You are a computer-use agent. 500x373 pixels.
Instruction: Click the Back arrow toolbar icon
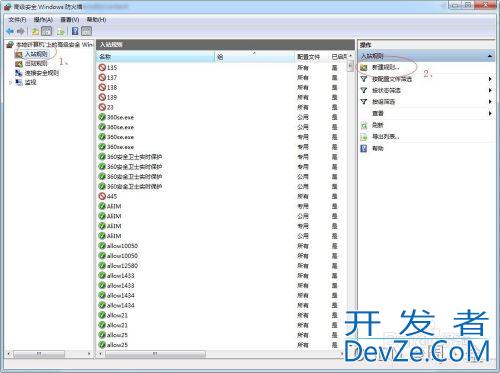(x=10, y=31)
